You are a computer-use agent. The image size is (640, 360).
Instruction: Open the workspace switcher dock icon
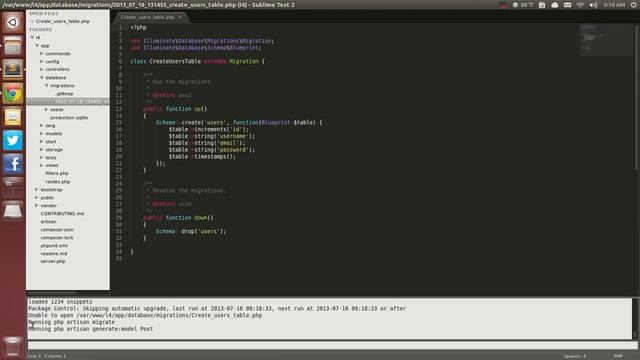[12, 188]
